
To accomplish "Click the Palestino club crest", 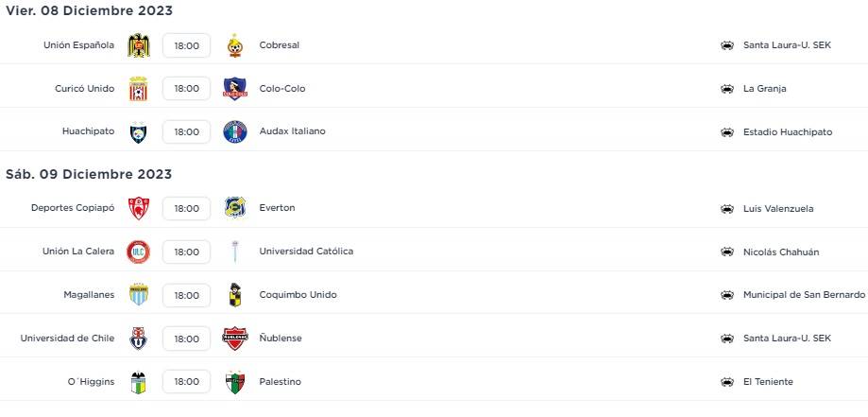I will [x=234, y=382].
